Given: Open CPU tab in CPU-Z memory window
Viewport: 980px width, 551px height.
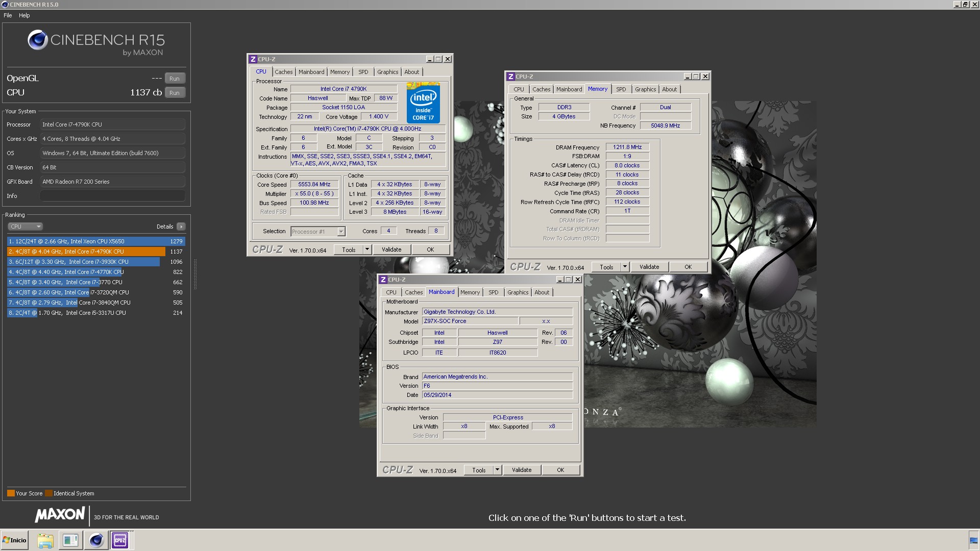Looking at the screenshot, I should click(519, 89).
